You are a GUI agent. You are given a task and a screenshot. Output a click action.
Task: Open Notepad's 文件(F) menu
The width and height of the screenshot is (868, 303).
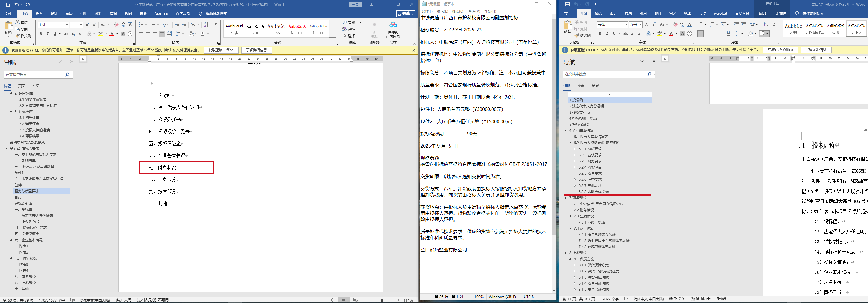427,11
